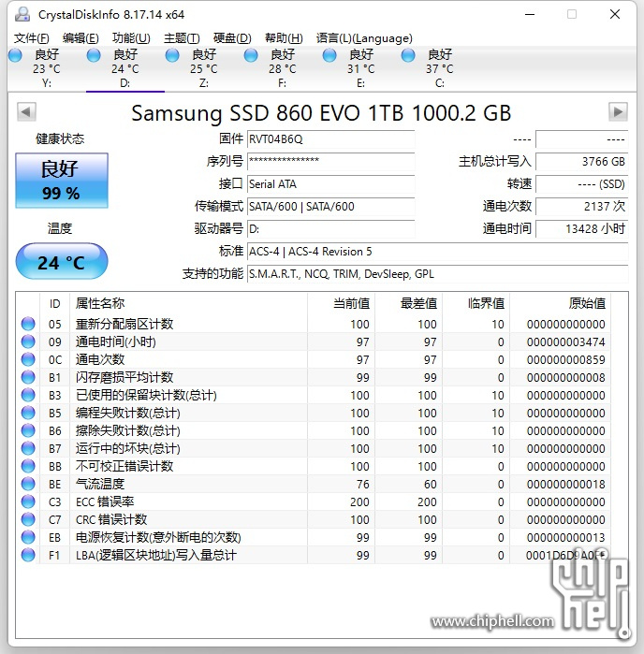Click the CrystalDiskInfo app icon in title bar
The height and width of the screenshot is (654, 644).
22,15
